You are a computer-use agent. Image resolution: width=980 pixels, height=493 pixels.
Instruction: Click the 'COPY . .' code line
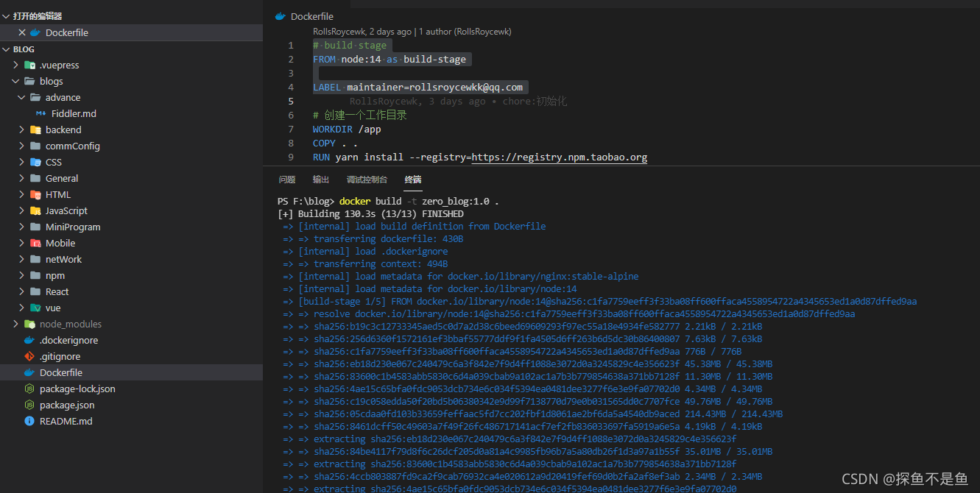pyautogui.click(x=335, y=143)
